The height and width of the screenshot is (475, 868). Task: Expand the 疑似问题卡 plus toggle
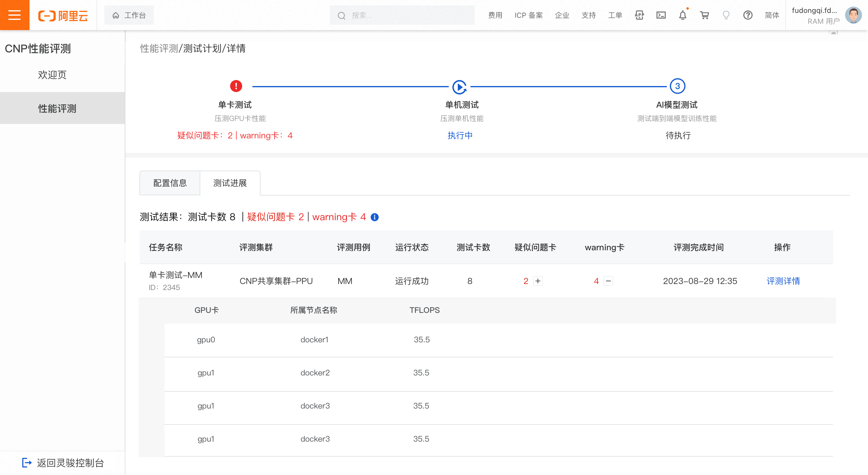(x=538, y=281)
